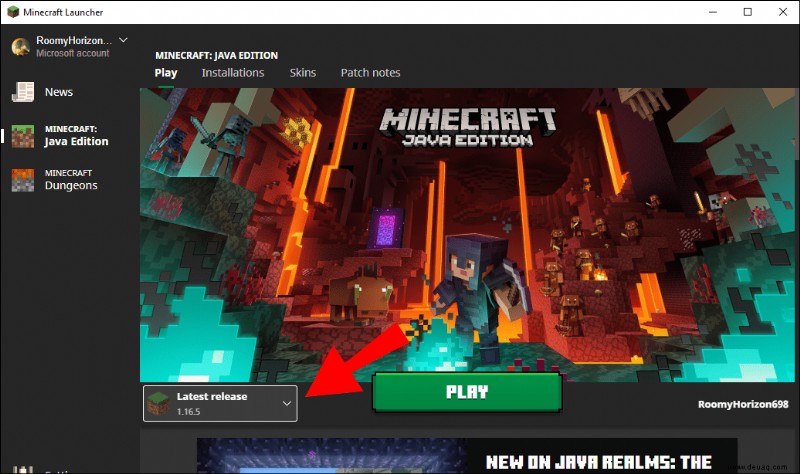Click RoomyHorizon698 username near Play button

coord(743,404)
